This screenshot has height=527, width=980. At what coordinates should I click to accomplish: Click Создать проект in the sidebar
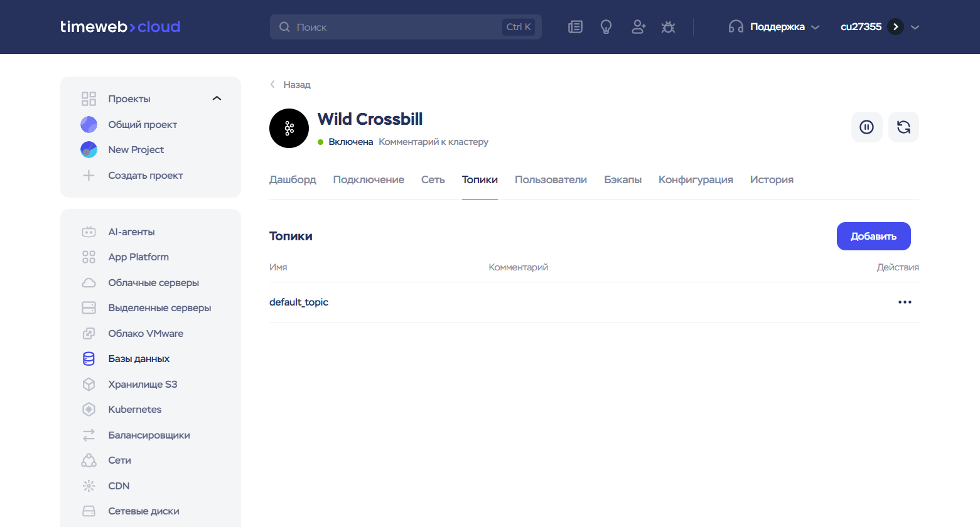[145, 176]
